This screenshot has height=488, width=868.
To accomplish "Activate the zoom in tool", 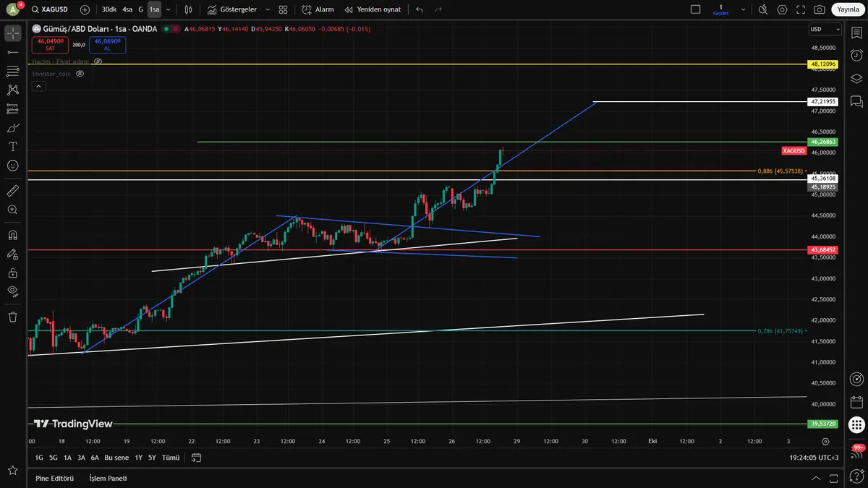I will pyautogui.click(x=12, y=210).
